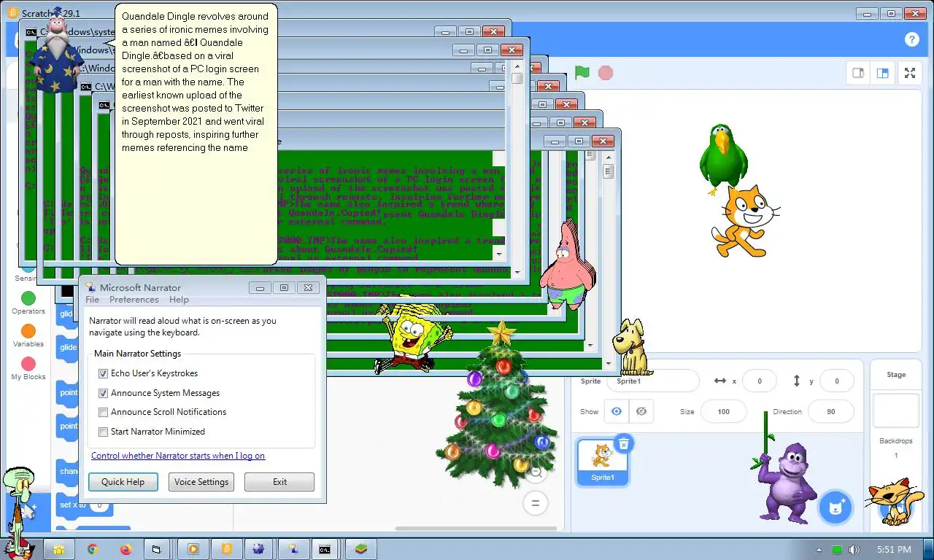Image resolution: width=934 pixels, height=560 pixels.
Task: Switch to small stage layout
Action: [x=858, y=73]
